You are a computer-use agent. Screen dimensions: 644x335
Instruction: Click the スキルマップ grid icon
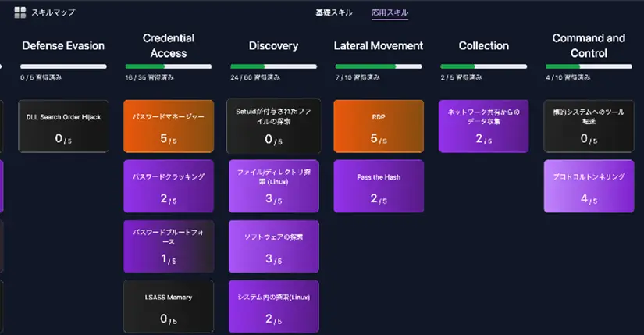[20, 12]
